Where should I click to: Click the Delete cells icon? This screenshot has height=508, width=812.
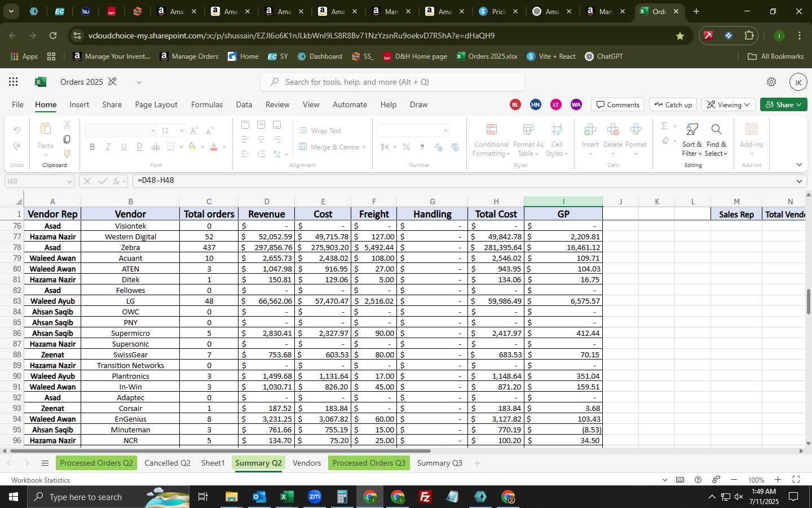pos(613,130)
